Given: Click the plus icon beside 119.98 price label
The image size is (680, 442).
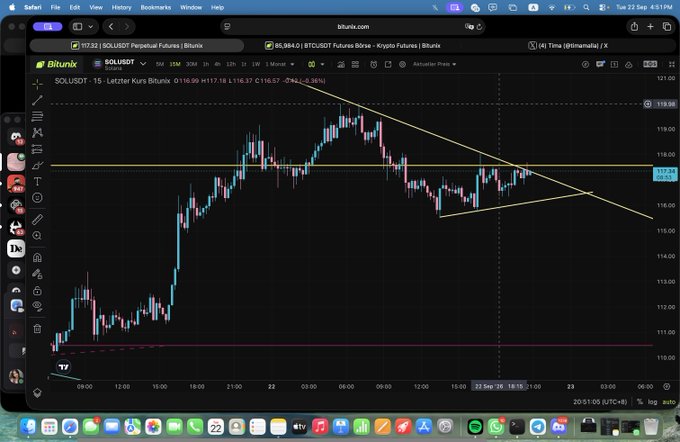Looking at the screenshot, I should pos(647,104).
